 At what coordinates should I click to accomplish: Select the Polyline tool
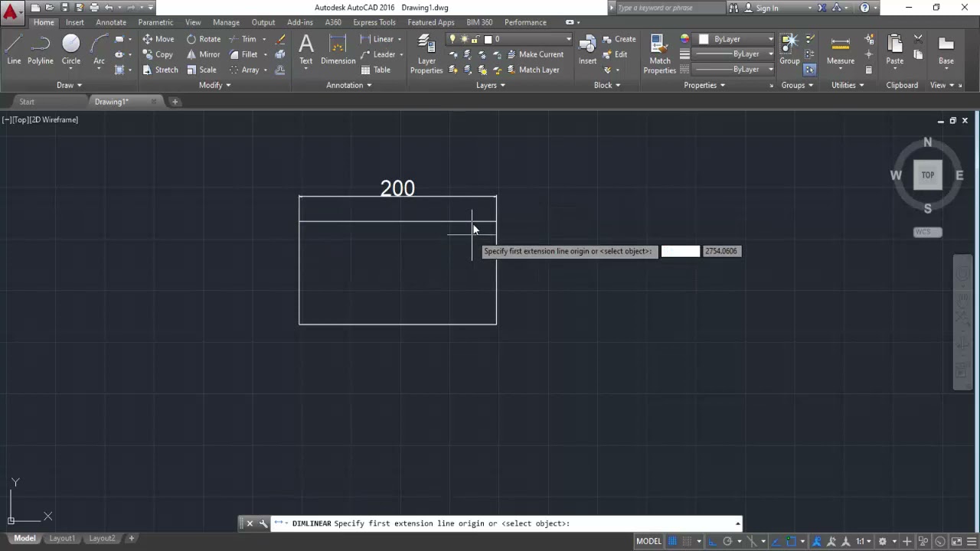pyautogui.click(x=41, y=49)
